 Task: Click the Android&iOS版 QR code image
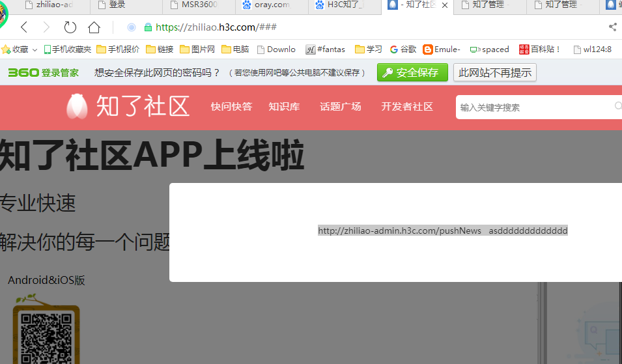pos(46,336)
